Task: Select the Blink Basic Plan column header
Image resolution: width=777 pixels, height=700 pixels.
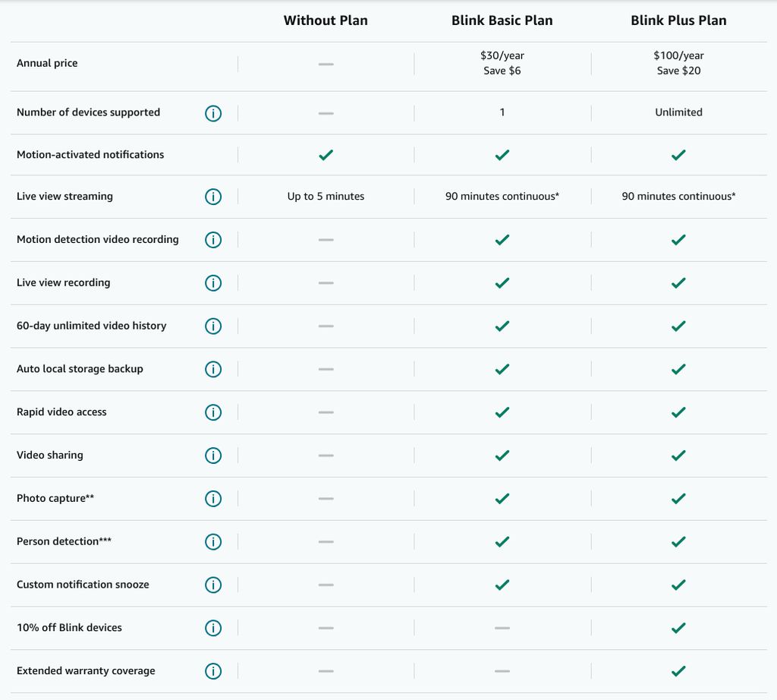Action: (502, 20)
